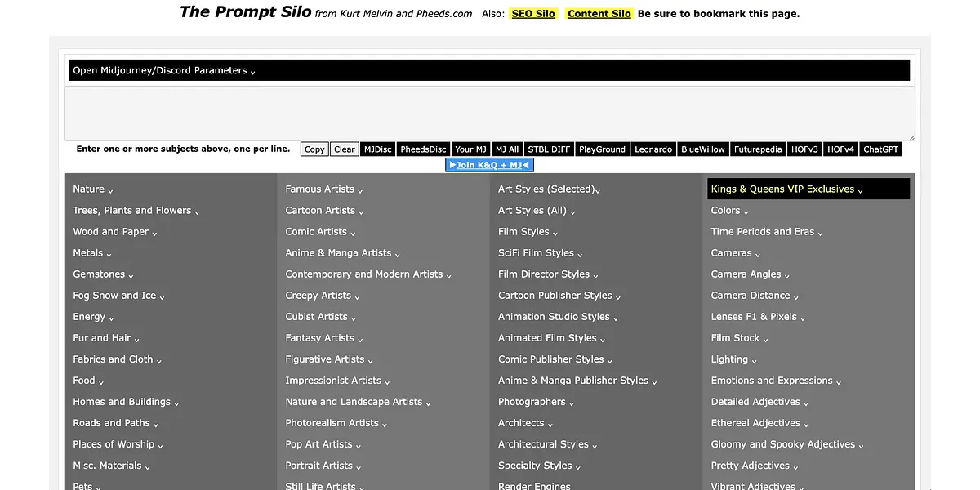Click the ChatGPT button
The image size is (980, 490).
click(880, 149)
